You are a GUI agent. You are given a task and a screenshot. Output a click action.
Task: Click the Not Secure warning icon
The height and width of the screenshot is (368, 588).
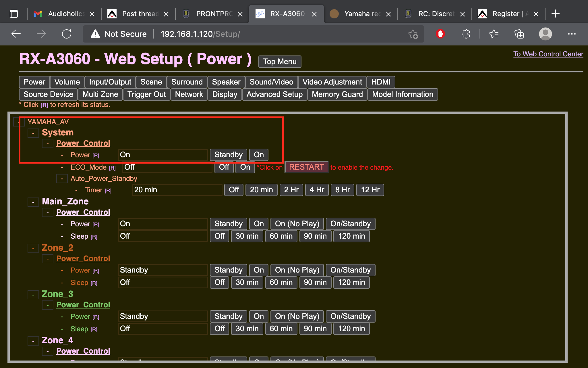95,34
